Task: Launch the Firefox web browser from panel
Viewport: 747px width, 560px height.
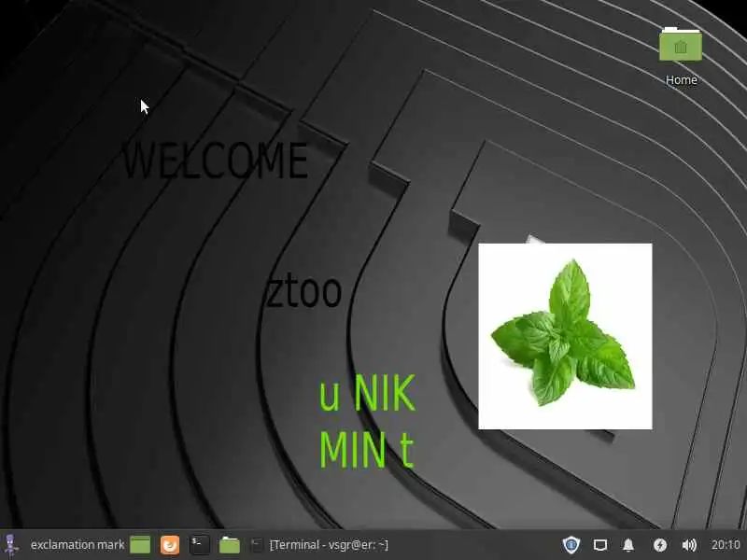Action: pyautogui.click(x=170, y=545)
